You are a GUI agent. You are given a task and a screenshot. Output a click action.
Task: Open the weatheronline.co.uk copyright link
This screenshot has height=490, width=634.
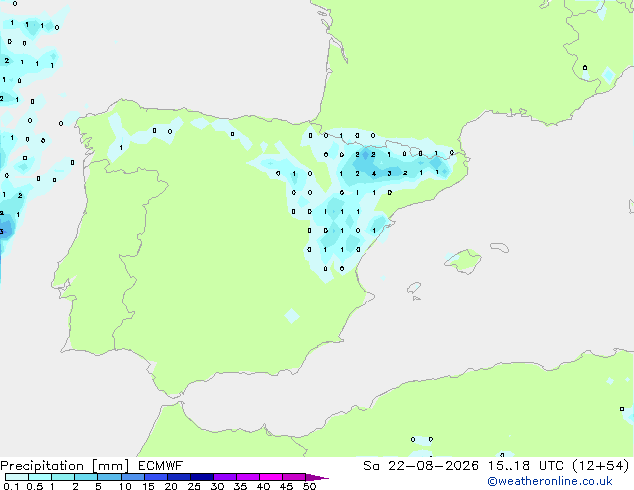(549, 481)
